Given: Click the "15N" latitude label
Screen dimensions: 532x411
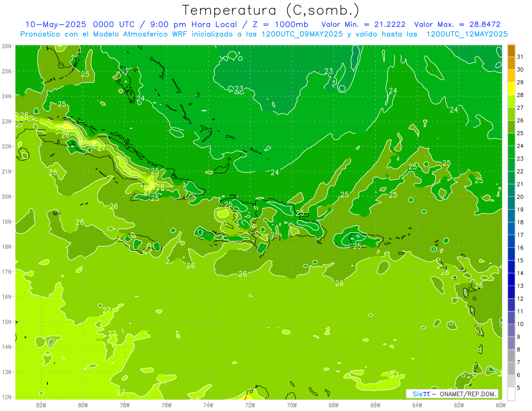Looking at the screenshot, I should pos(6,321).
